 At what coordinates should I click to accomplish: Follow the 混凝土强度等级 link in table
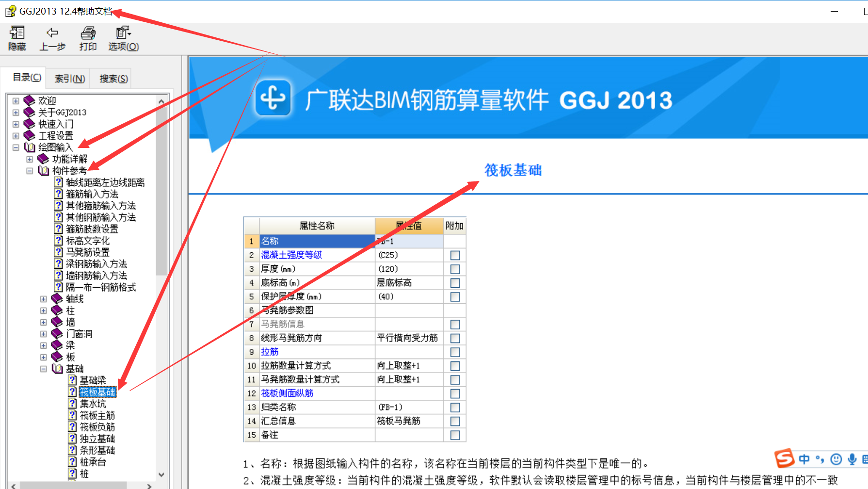tap(291, 255)
